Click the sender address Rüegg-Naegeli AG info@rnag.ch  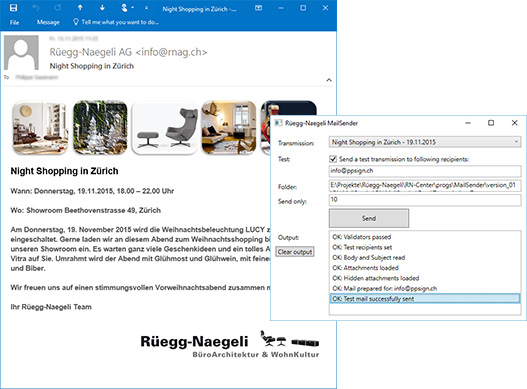click(128, 52)
